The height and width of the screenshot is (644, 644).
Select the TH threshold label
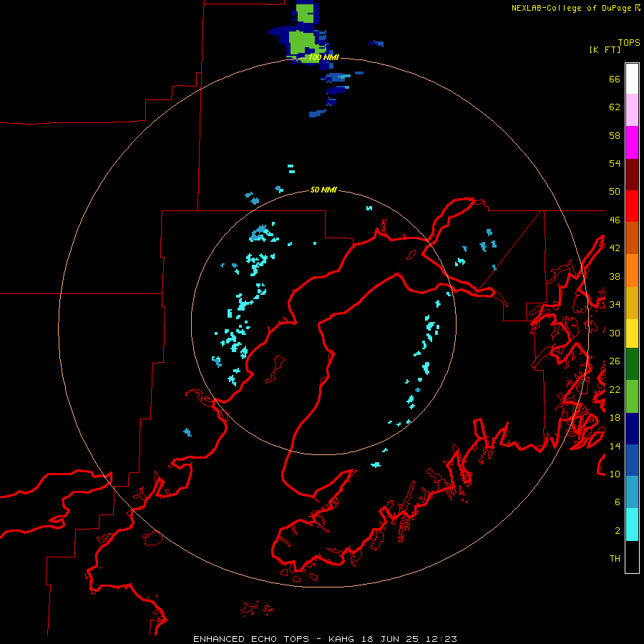(615, 559)
